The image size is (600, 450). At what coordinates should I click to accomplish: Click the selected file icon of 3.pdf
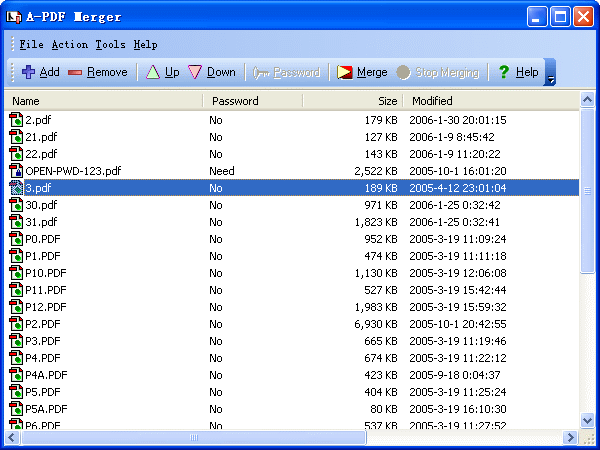(x=16, y=188)
